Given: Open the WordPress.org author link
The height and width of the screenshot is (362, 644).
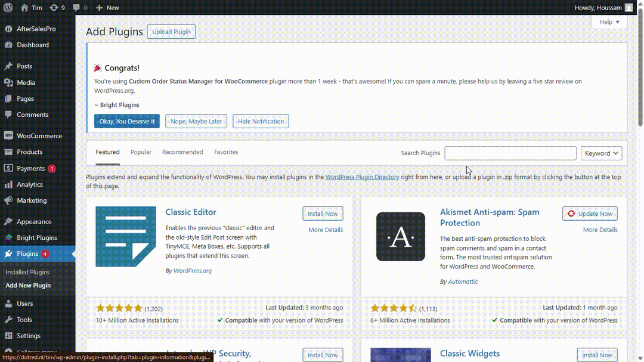Looking at the screenshot, I should pyautogui.click(x=193, y=271).
